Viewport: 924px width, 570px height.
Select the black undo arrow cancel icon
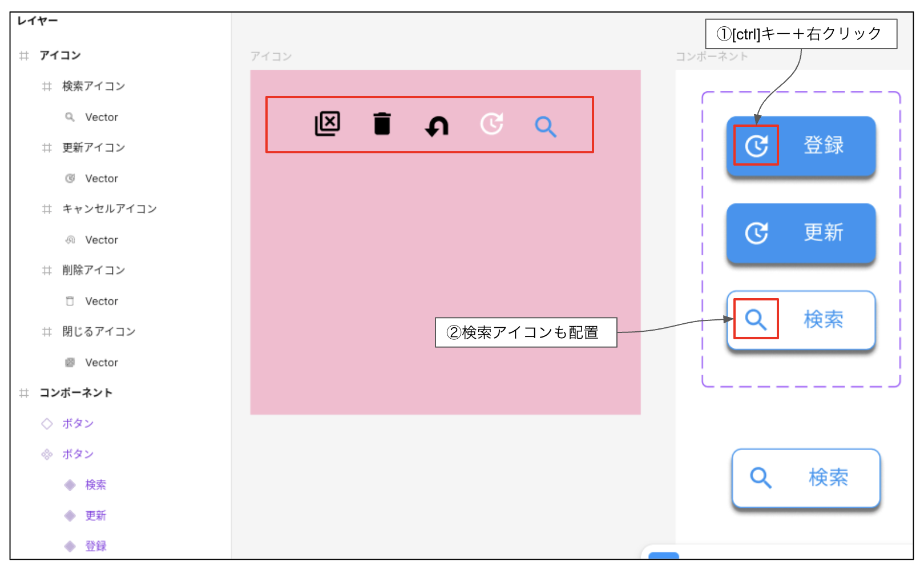click(437, 126)
